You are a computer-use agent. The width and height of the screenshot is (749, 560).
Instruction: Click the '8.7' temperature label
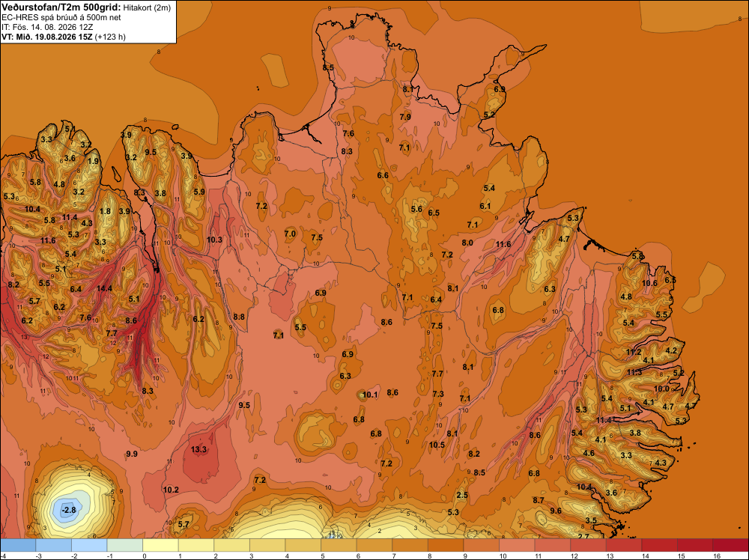[539, 500]
